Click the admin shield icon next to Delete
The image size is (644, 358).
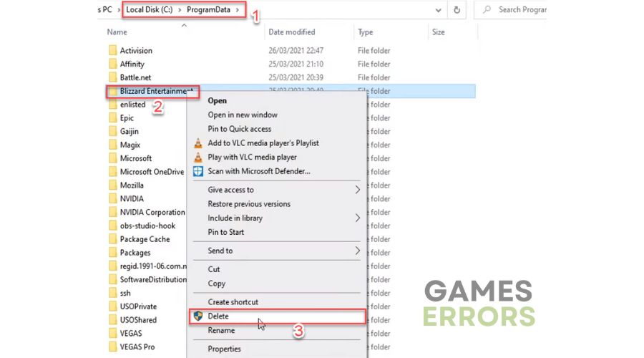click(x=198, y=316)
